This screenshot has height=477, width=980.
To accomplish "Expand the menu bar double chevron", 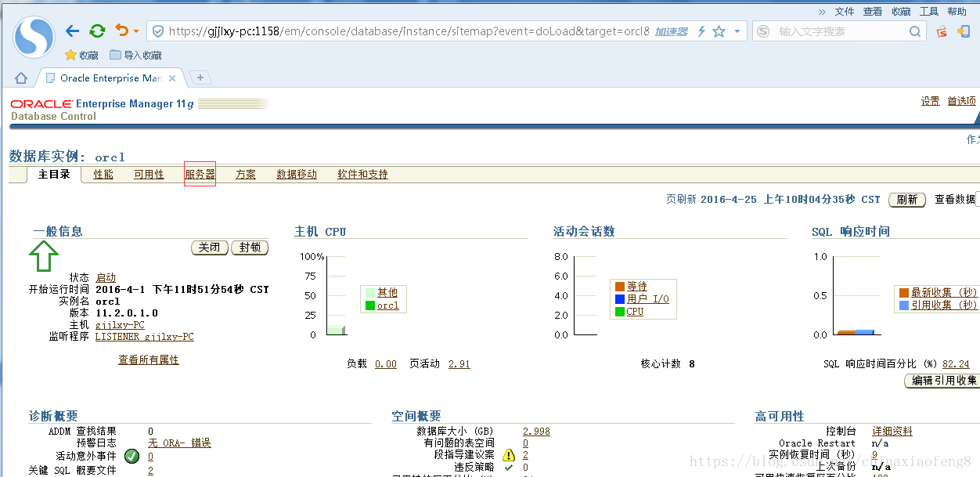I will [822, 12].
